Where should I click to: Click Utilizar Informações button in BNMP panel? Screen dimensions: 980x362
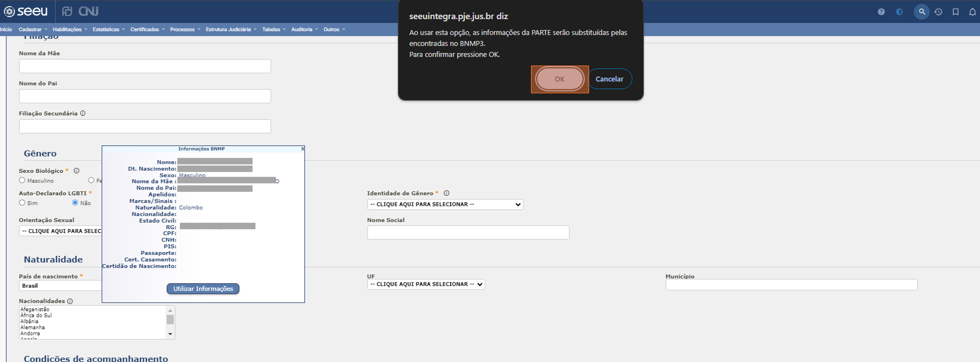click(x=203, y=288)
